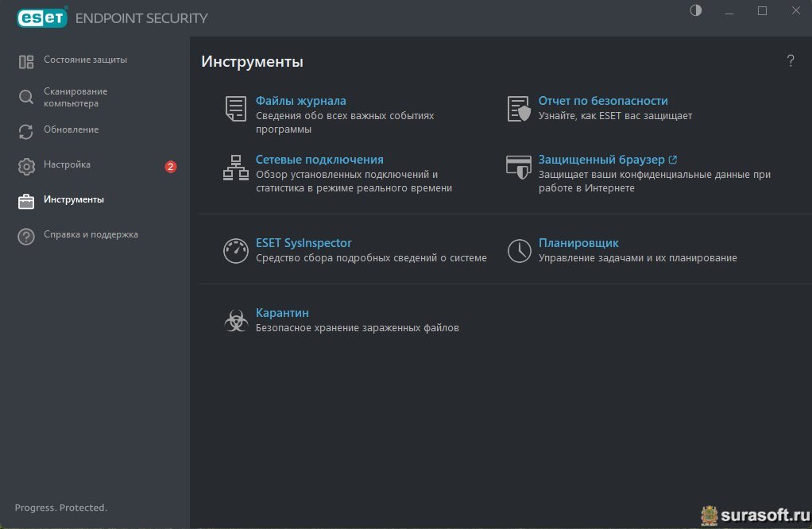Select Обновление in the sidebar
The height and width of the screenshot is (529, 812).
click(x=72, y=130)
